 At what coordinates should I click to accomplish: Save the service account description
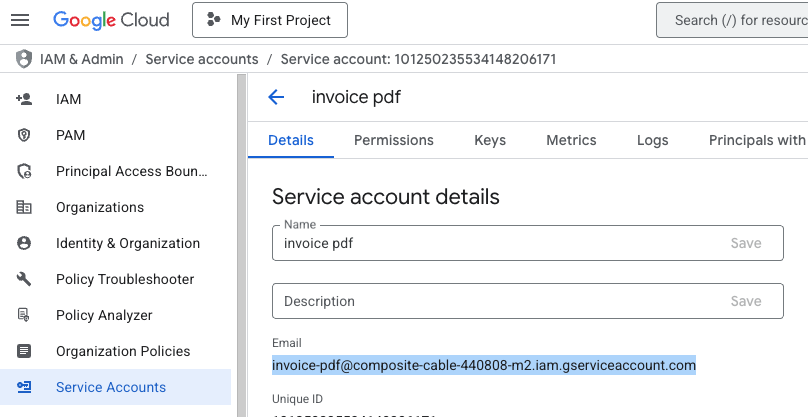(746, 301)
